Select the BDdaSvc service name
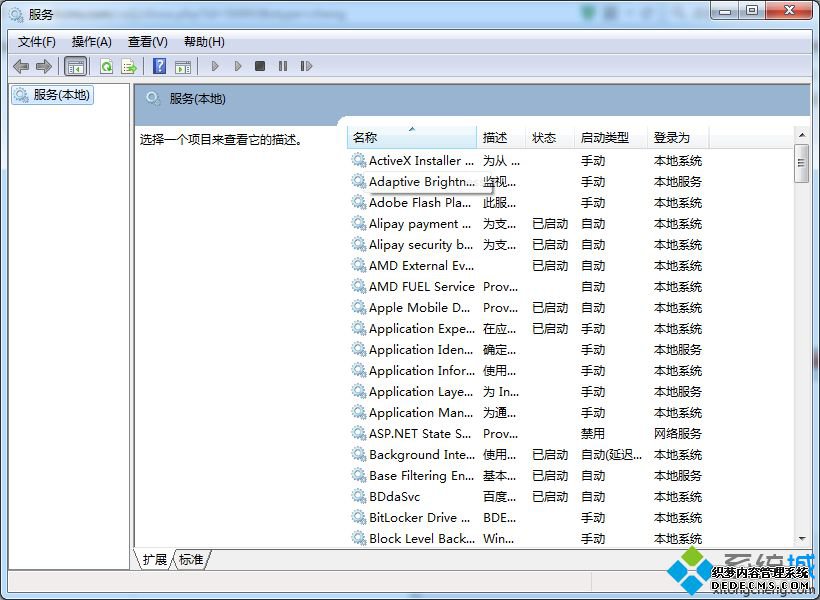Viewport: 820px width, 600px height. (394, 496)
